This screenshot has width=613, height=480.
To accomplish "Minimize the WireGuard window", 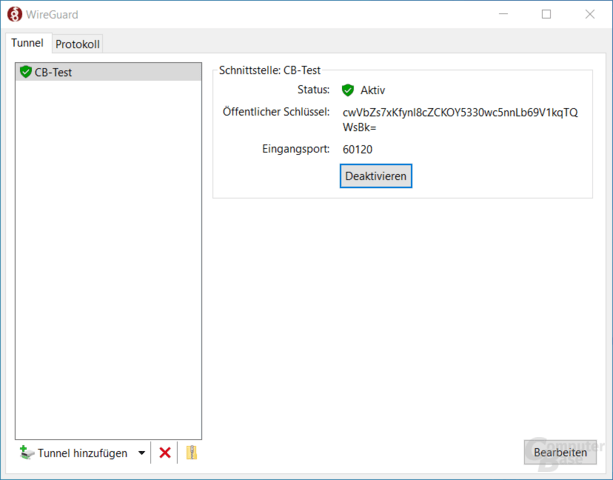I will (x=504, y=14).
